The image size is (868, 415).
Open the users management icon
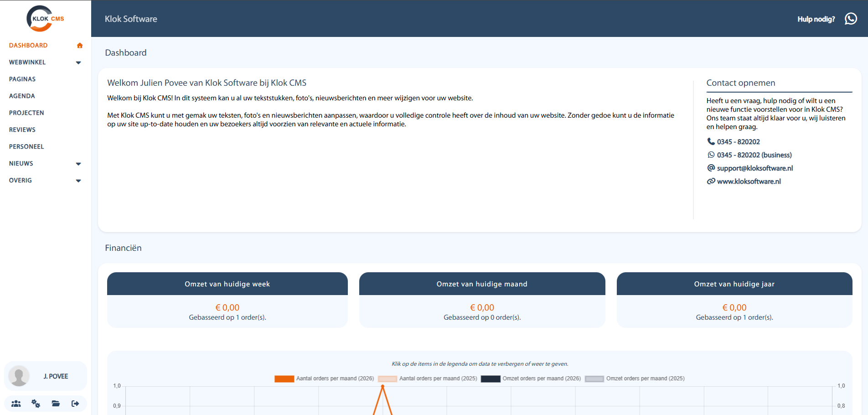(16, 404)
